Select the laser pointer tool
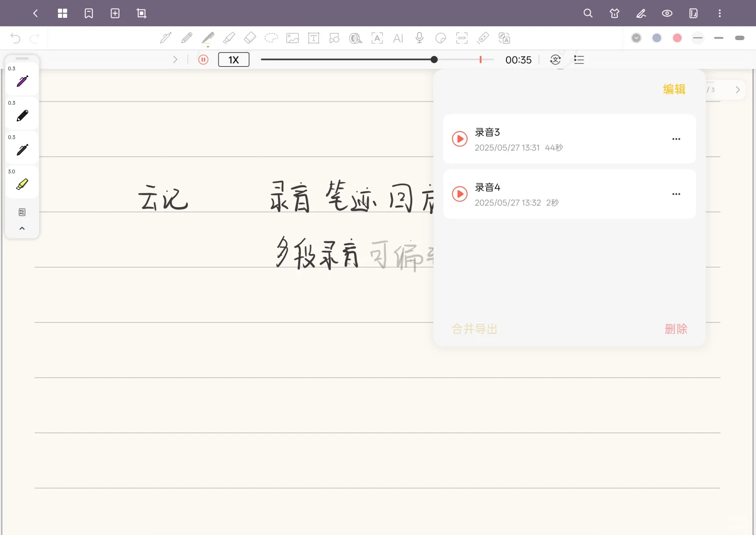 tap(483, 38)
